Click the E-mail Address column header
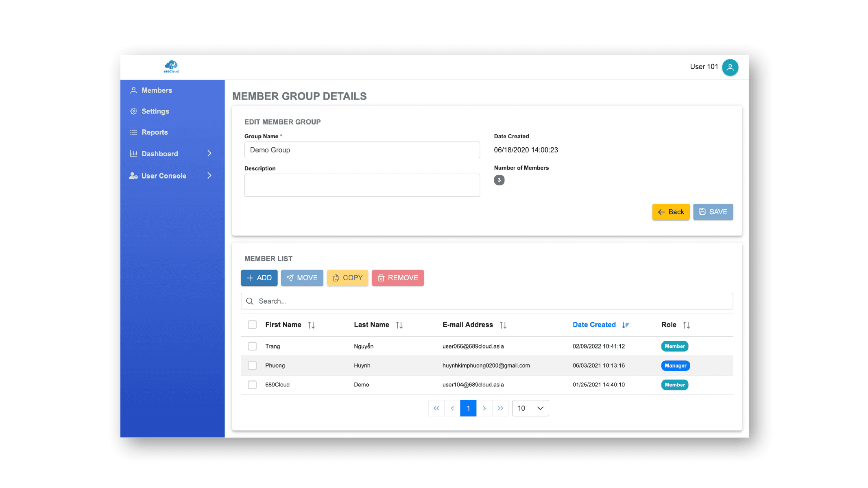Viewport: 868px width, 488px height. pos(468,325)
